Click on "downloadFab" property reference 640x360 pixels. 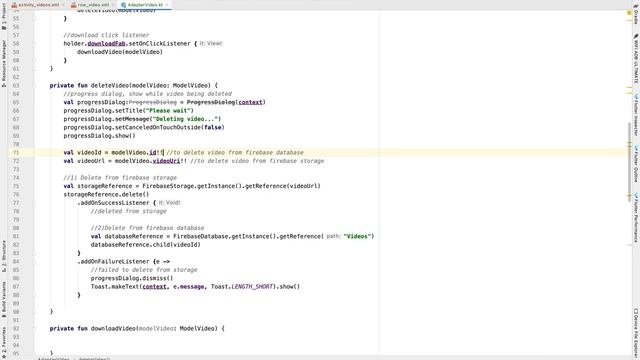click(x=106, y=44)
